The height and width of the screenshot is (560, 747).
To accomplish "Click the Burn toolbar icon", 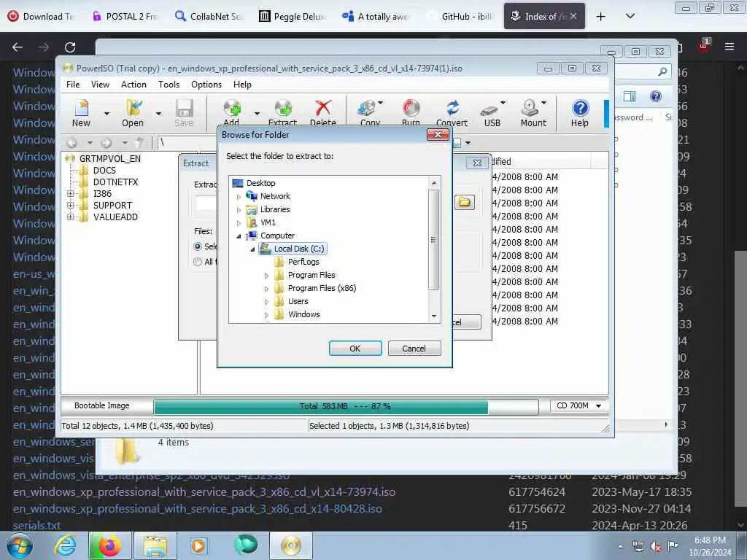I will click(x=411, y=112).
